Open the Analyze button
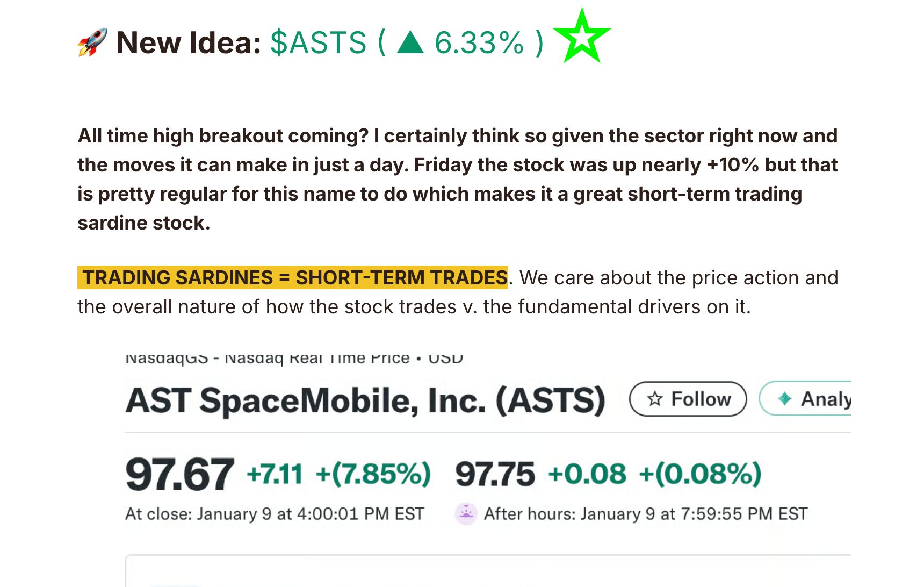Screen dimensions: 924x587 point(805,398)
